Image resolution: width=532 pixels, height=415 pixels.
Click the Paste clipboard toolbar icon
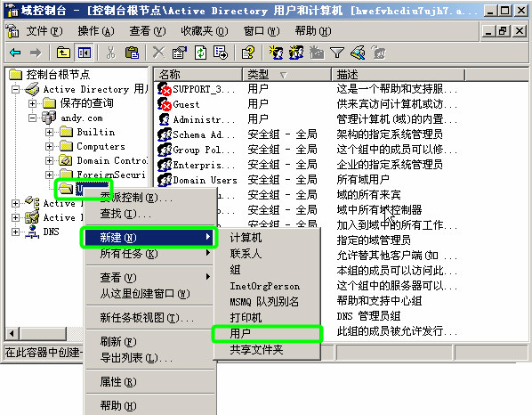pos(132,53)
